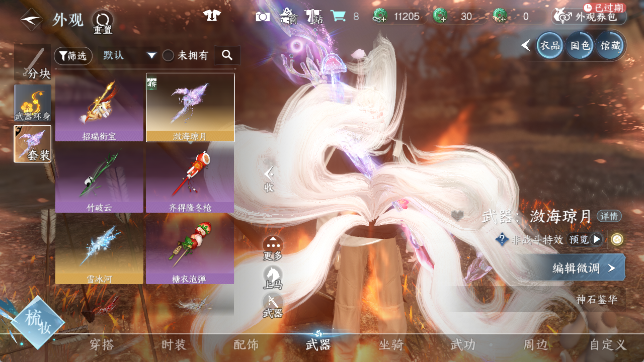Select the 套装 side tab

(x=33, y=144)
